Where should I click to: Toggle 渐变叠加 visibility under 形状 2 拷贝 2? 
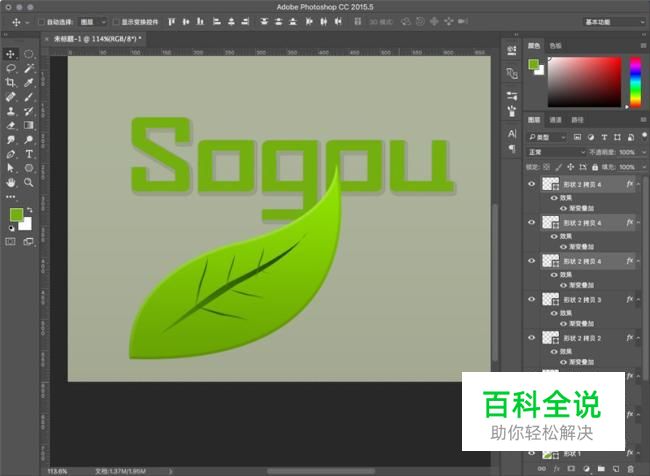click(x=564, y=362)
